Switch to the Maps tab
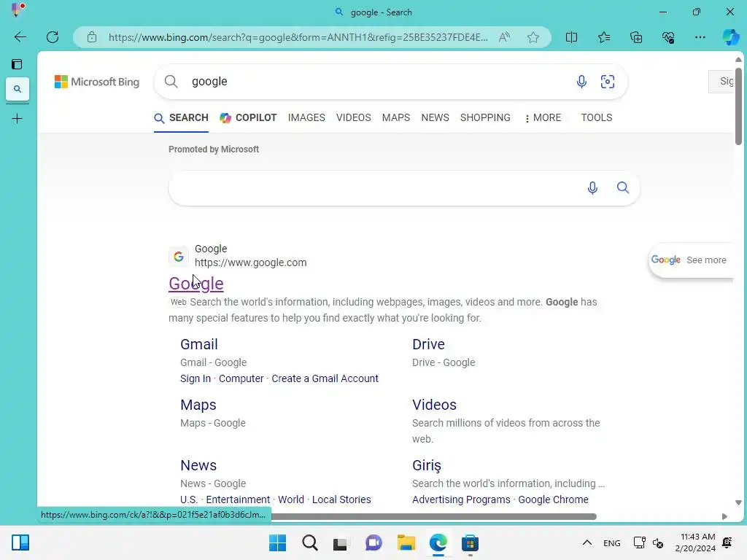 [396, 117]
